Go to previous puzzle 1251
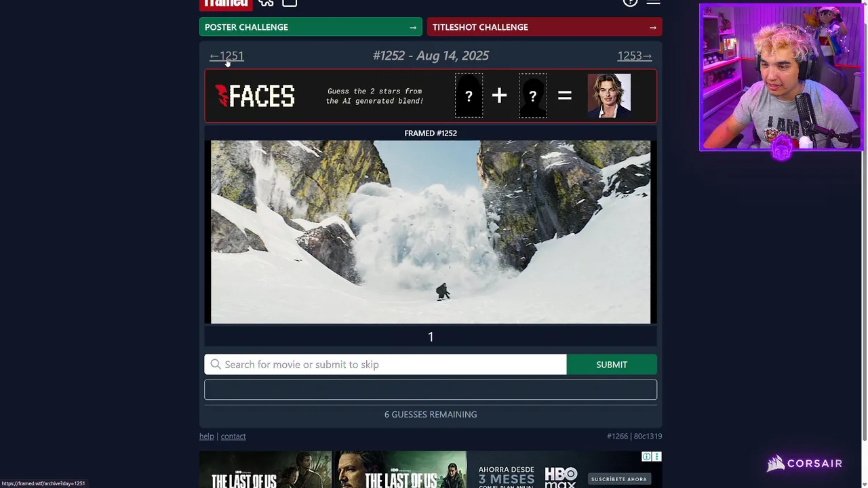 (x=226, y=56)
